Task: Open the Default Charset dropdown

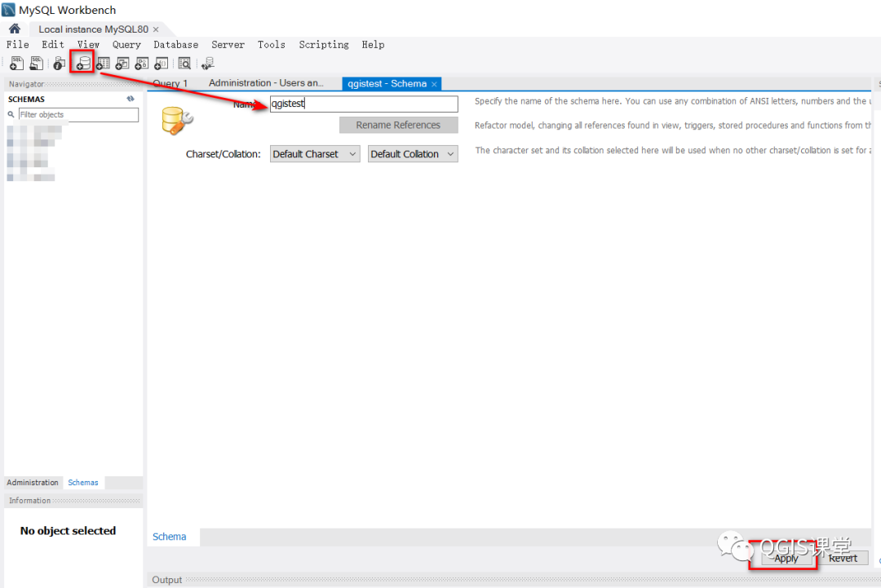Action: tap(315, 154)
